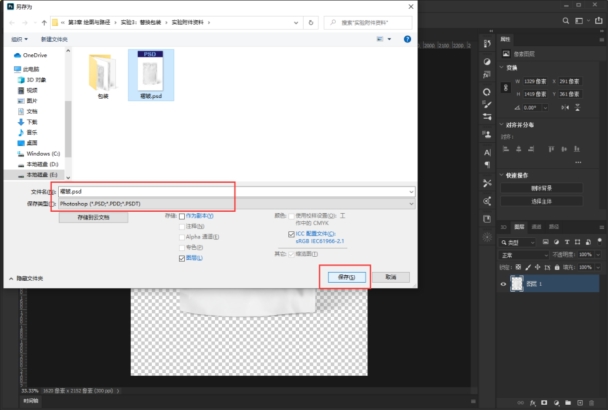Toggle the Alpha 通道 (Alpha channels) checkbox
Image resolution: width=608 pixels, height=410 pixels.
point(182,237)
